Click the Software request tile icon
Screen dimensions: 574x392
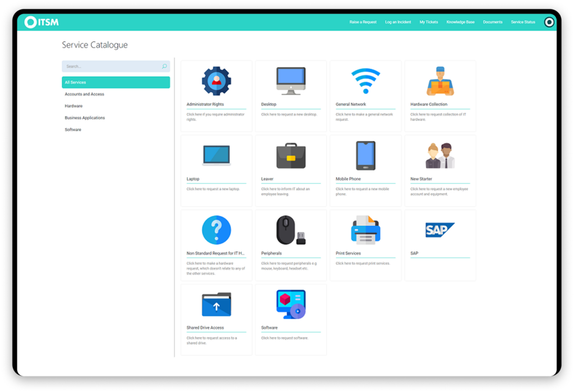(291, 302)
